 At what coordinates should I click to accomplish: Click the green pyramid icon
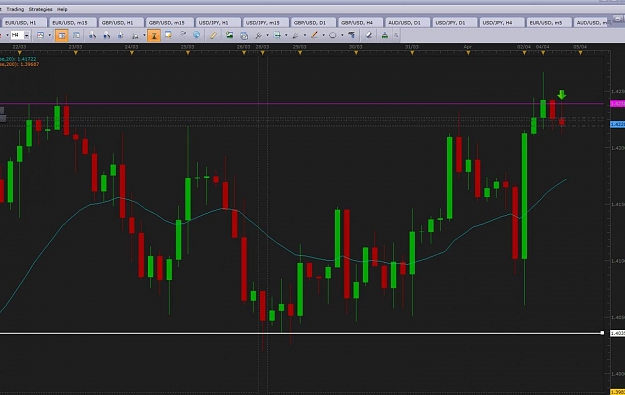(x=384, y=35)
